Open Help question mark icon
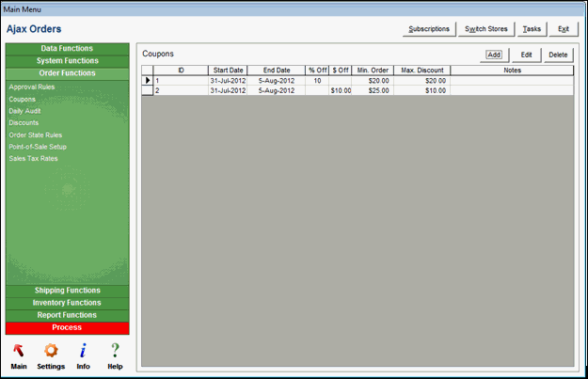The image size is (588, 379). click(x=115, y=351)
